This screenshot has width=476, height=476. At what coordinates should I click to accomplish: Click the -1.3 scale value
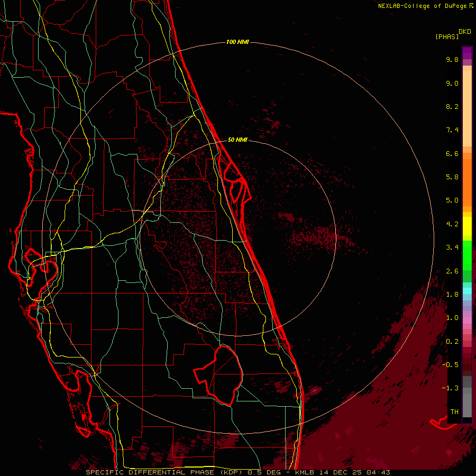click(x=450, y=388)
